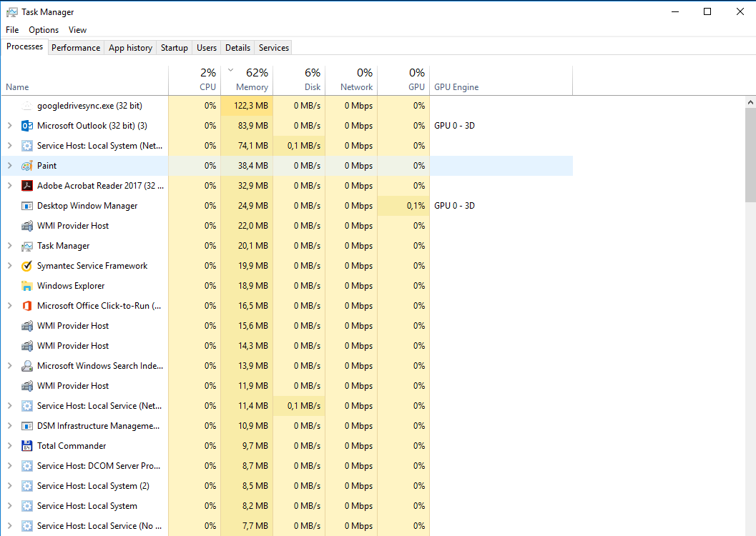Click the DSM Infrastructure Management icon

(x=27, y=426)
